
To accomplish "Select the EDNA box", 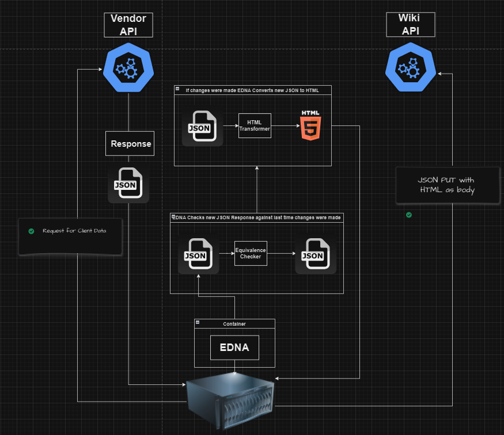I will click(x=234, y=347).
